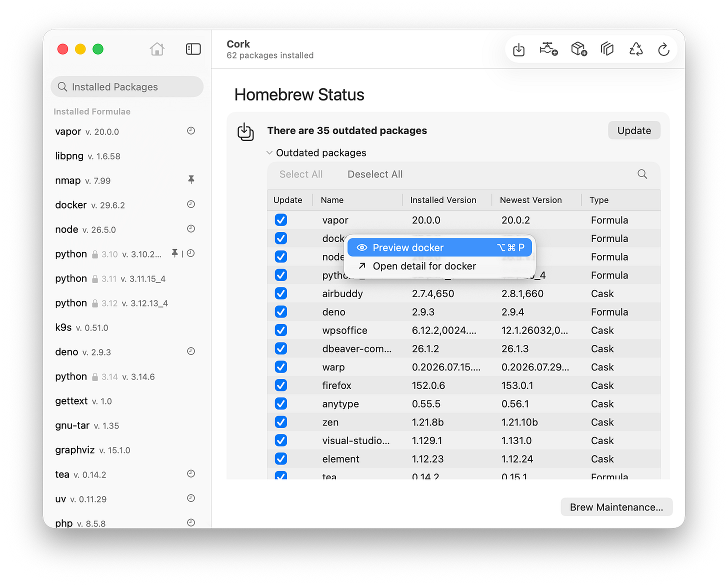Uncheck the zen update checkbox
This screenshot has width=728, height=585.
point(281,422)
